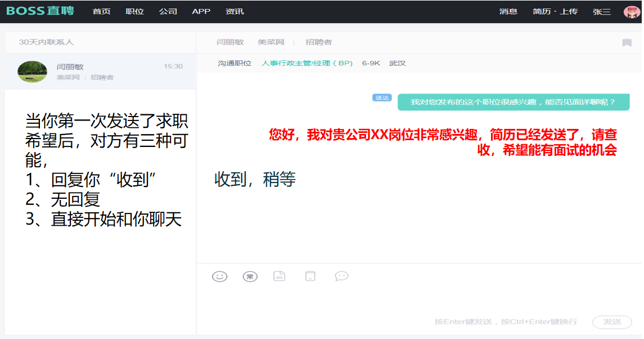Open the 公司 navigation item
This screenshot has width=644, height=339.
(168, 12)
